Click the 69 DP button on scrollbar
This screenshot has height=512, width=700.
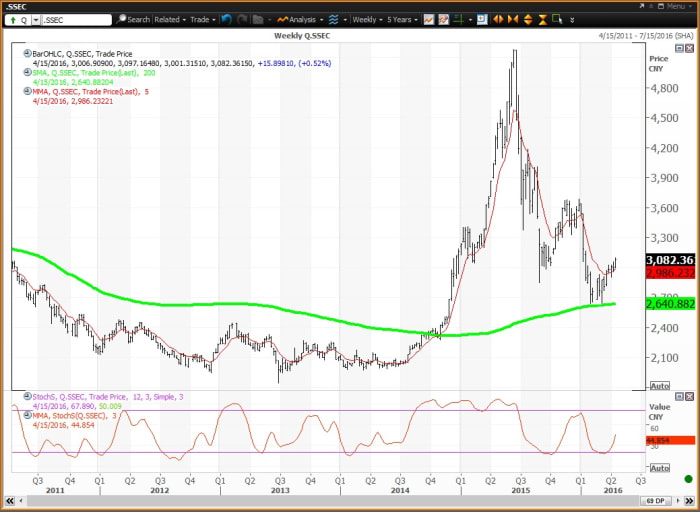pos(656,498)
